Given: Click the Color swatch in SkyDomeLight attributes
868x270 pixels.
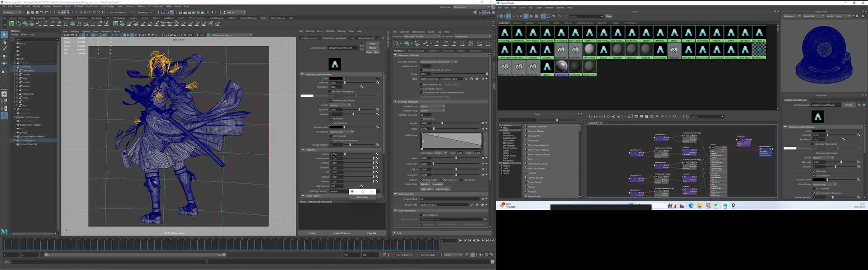Looking at the screenshot, I should [336, 79].
